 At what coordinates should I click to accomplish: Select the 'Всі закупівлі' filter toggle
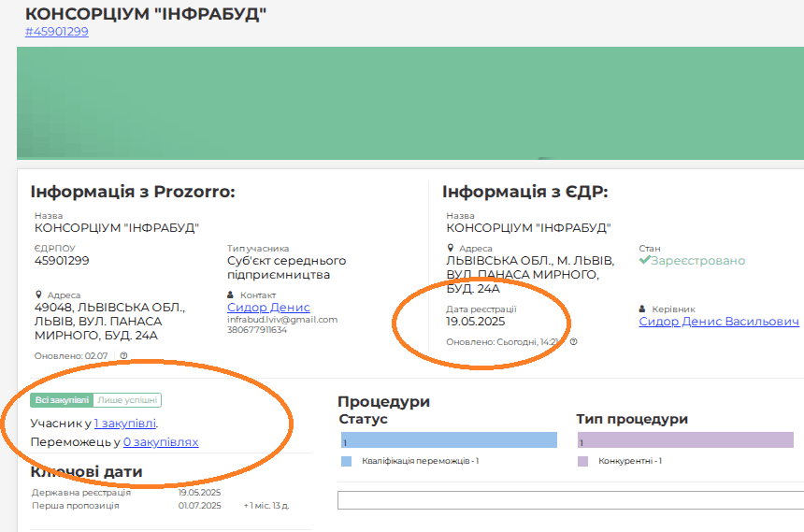coord(62,400)
